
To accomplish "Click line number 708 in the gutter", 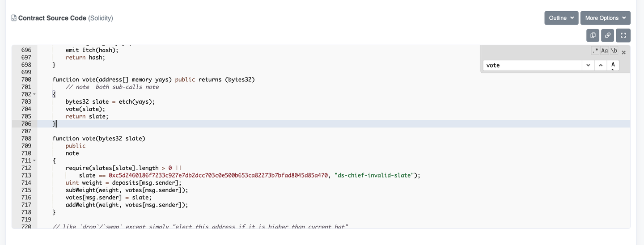I will pos(26,139).
